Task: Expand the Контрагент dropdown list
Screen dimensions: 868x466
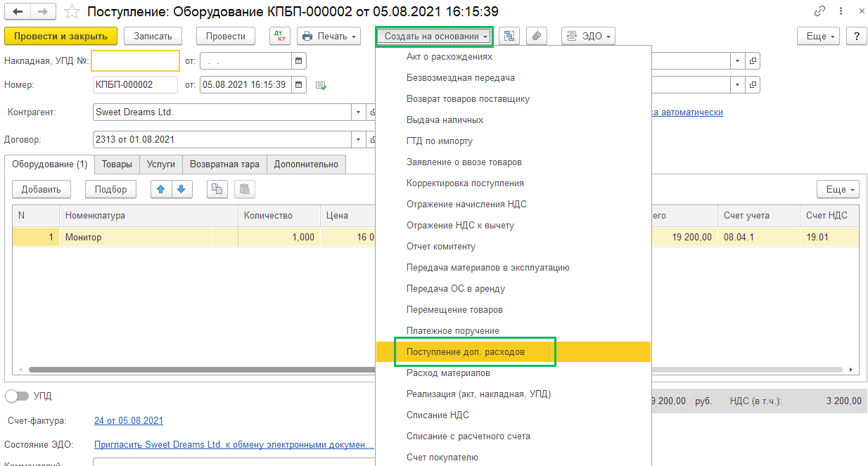Action: coord(358,112)
